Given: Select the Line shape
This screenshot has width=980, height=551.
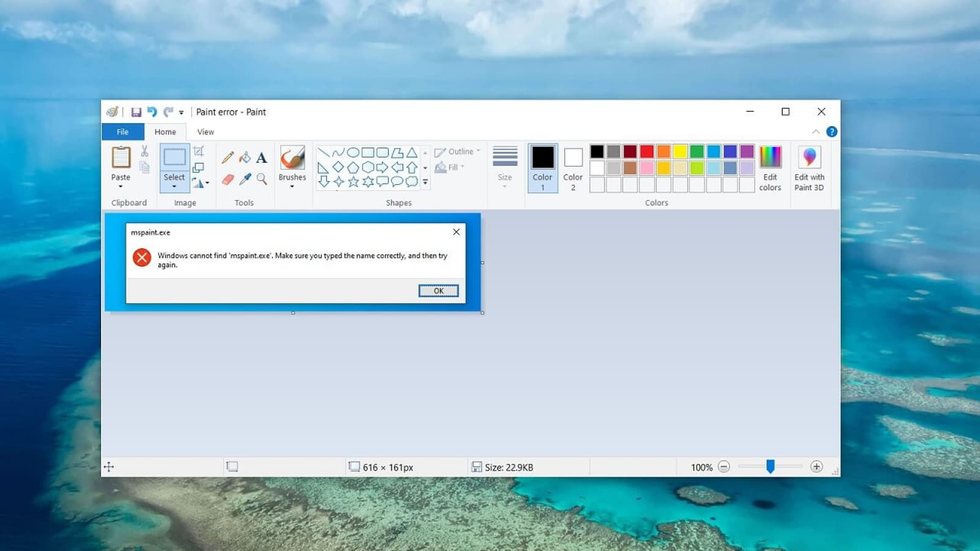Looking at the screenshot, I should pos(323,152).
